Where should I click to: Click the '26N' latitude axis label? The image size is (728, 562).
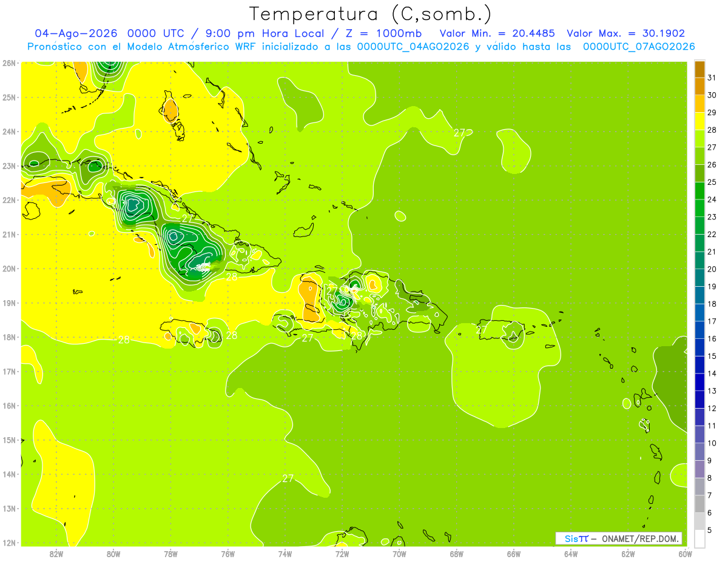tap(9, 63)
